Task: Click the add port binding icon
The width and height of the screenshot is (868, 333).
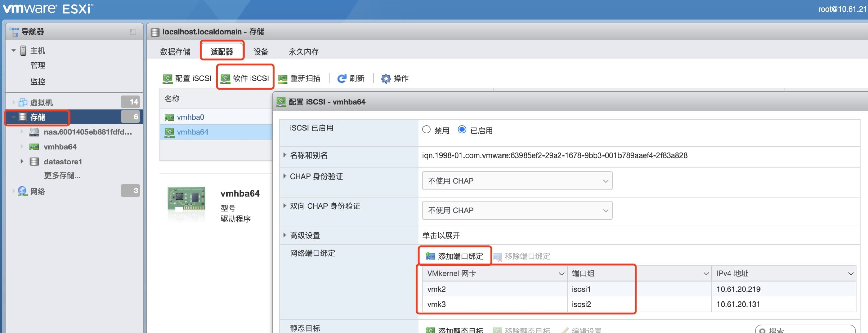Action: (x=430, y=256)
